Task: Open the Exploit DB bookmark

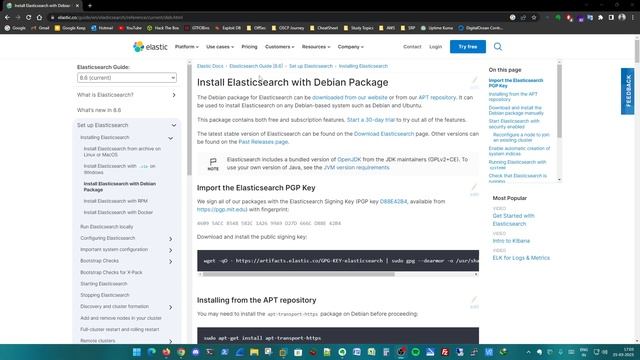Action: [228, 28]
